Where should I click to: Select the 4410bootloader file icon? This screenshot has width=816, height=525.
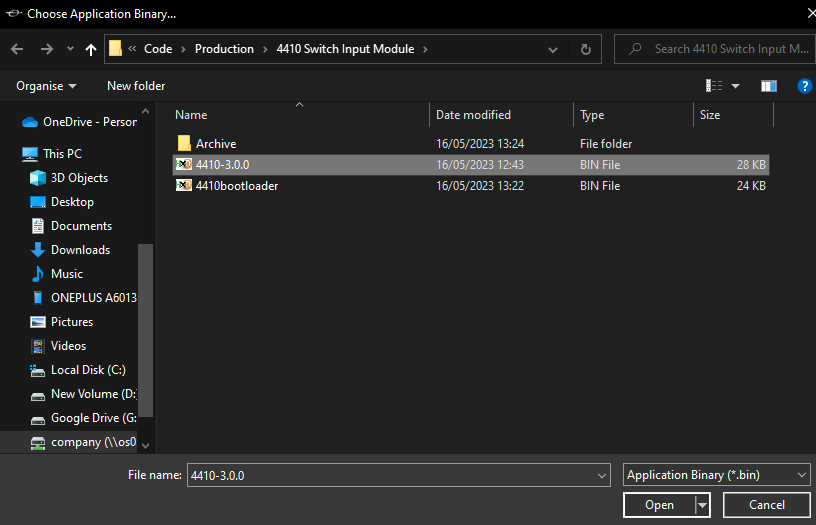tap(184, 185)
